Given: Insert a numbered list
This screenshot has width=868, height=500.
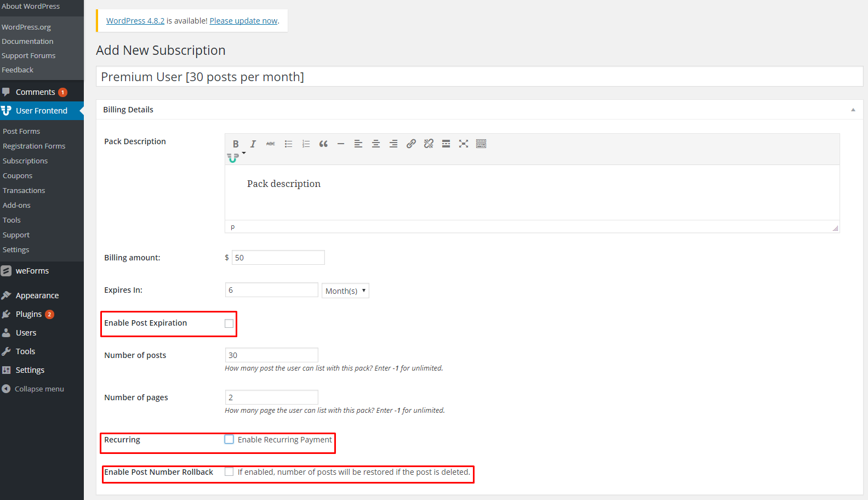Looking at the screenshot, I should (306, 144).
